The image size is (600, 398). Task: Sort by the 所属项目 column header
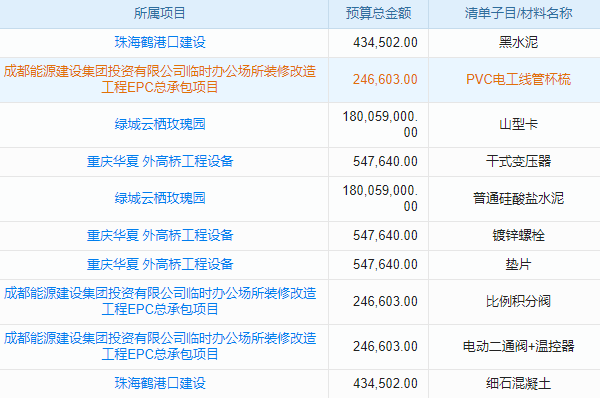(x=160, y=13)
